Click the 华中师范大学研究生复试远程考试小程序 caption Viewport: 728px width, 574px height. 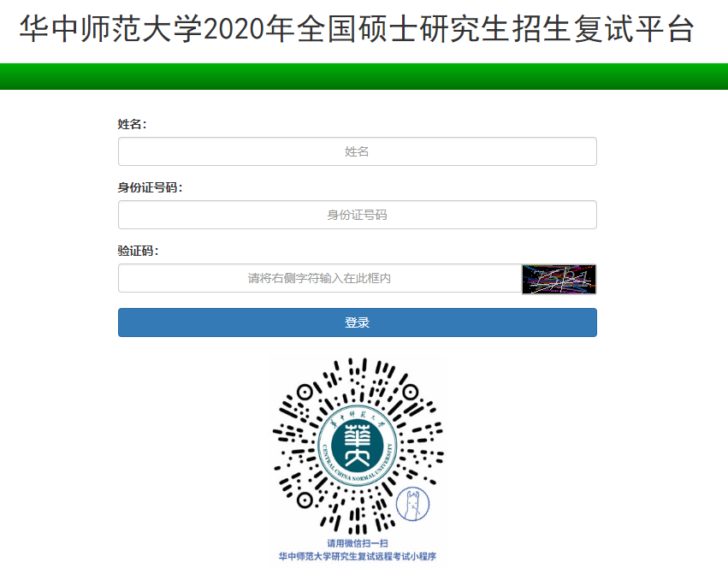click(358, 556)
